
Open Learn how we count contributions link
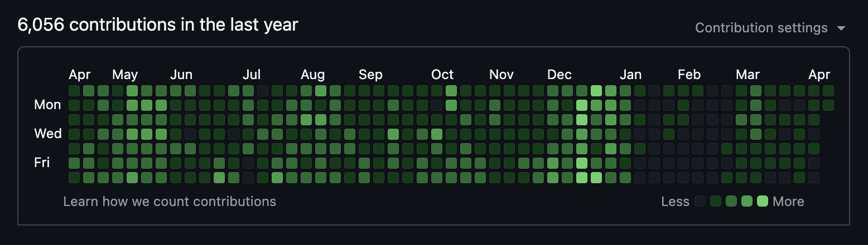(x=170, y=201)
